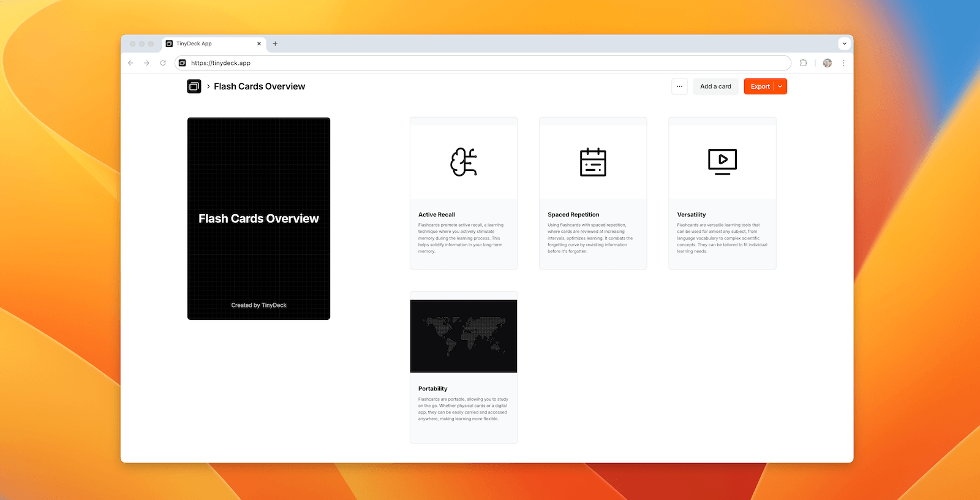980x500 pixels.
Task: Reload the page with the refresh icon
Action: (x=163, y=63)
